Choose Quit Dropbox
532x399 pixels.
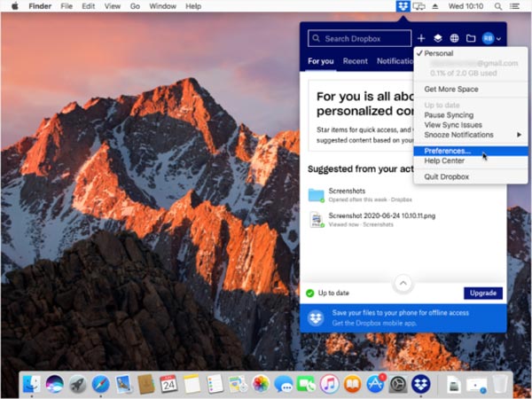471,176
